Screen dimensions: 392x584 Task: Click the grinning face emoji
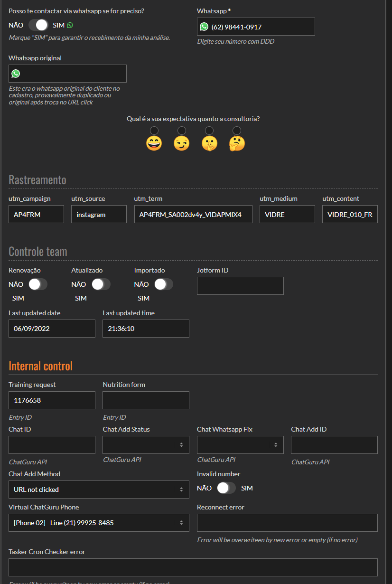tap(154, 143)
